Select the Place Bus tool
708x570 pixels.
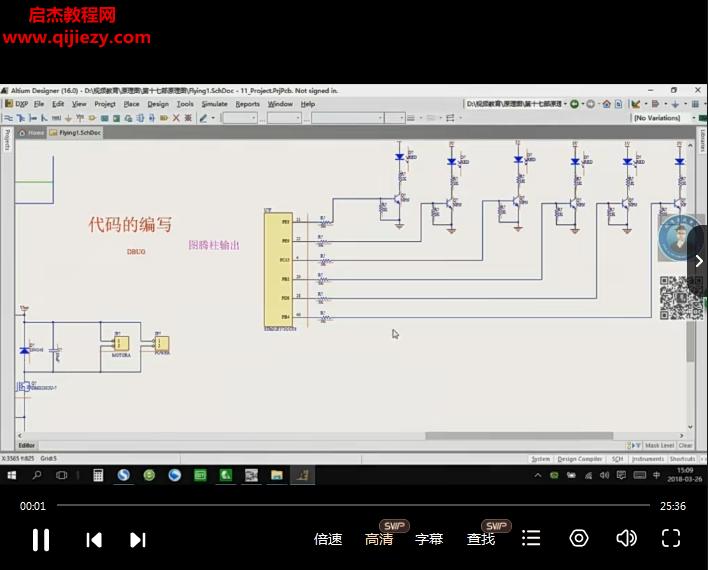21,118
